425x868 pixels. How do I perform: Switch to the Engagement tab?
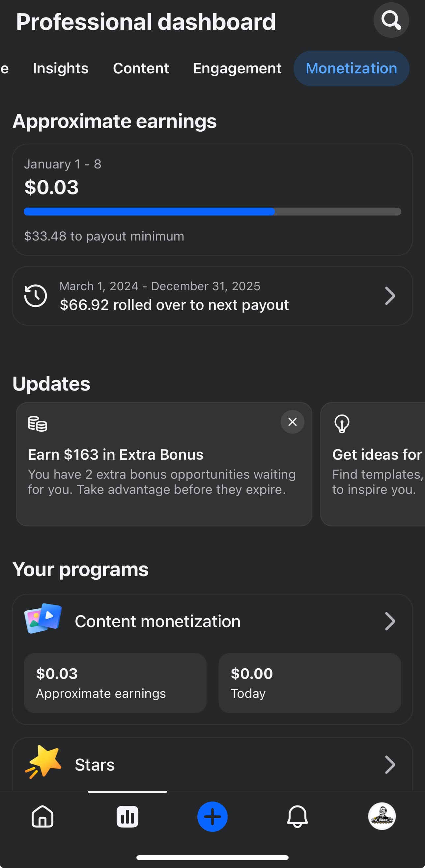pos(237,68)
